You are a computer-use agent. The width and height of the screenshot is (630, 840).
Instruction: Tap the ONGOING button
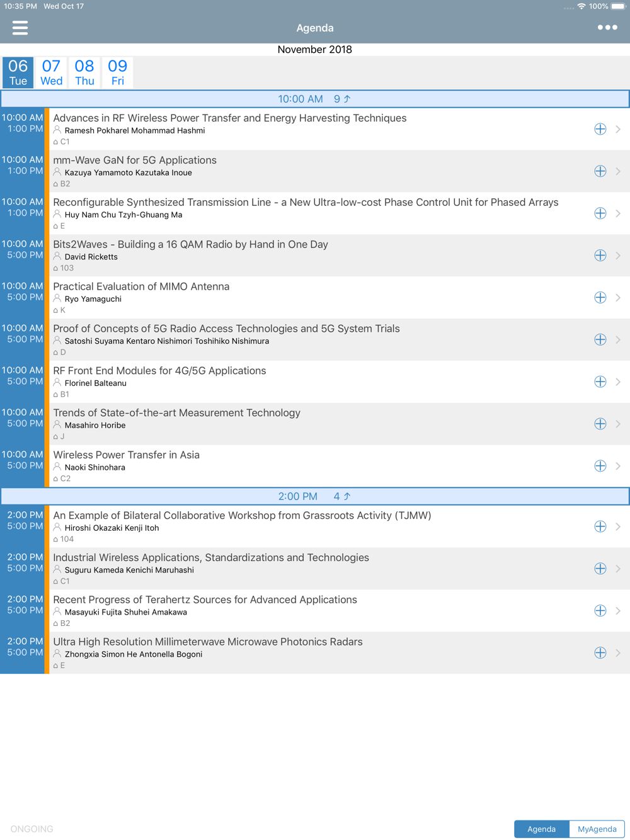tap(32, 829)
